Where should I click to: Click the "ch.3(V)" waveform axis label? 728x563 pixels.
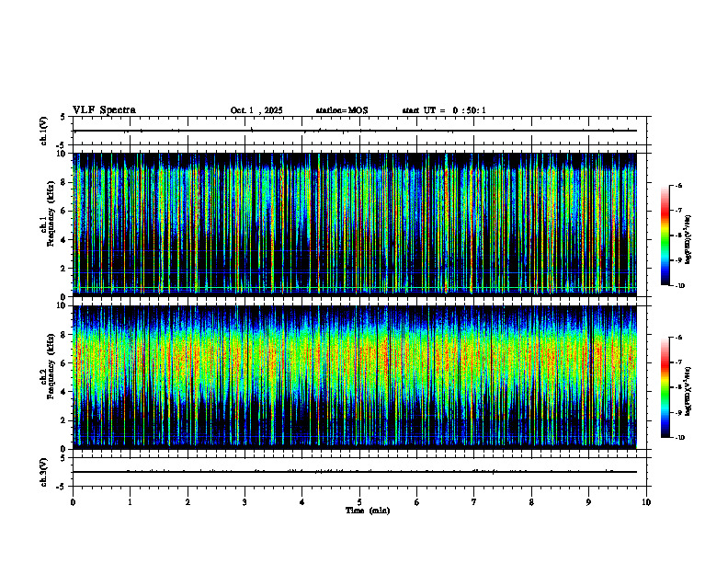click(43, 472)
